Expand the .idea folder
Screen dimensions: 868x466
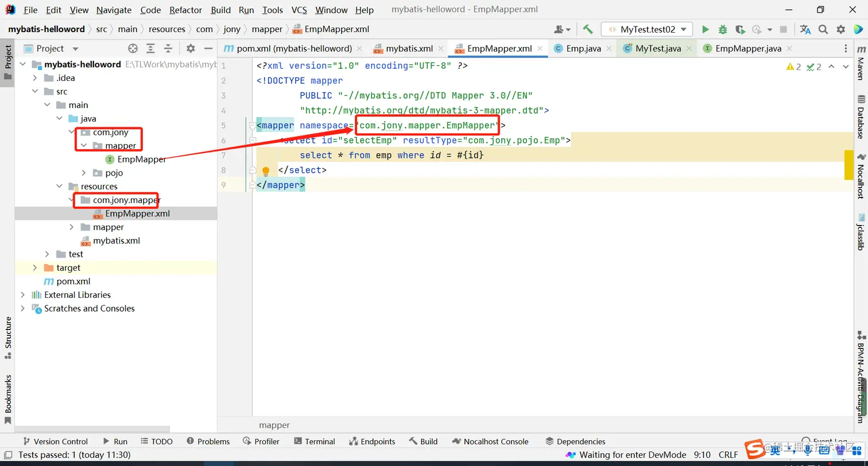(34, 78)
